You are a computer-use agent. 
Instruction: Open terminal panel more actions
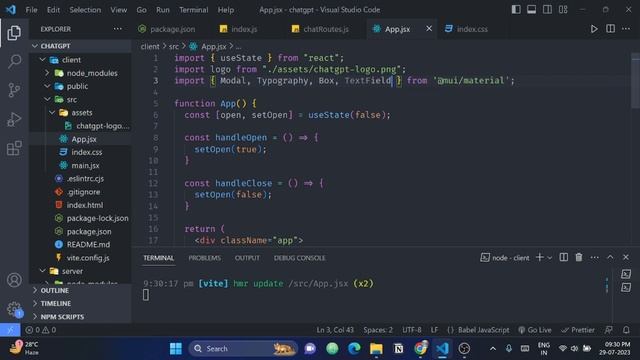coord(595,257)
